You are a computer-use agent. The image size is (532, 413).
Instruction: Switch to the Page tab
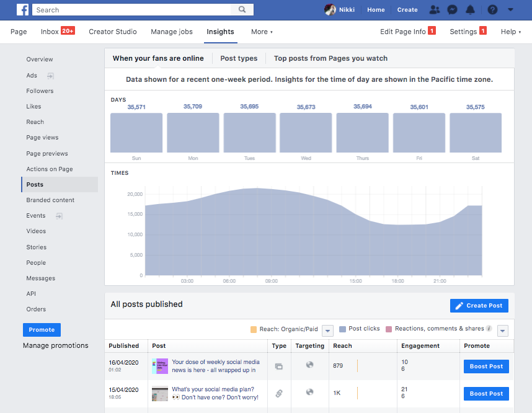[19, 32]
